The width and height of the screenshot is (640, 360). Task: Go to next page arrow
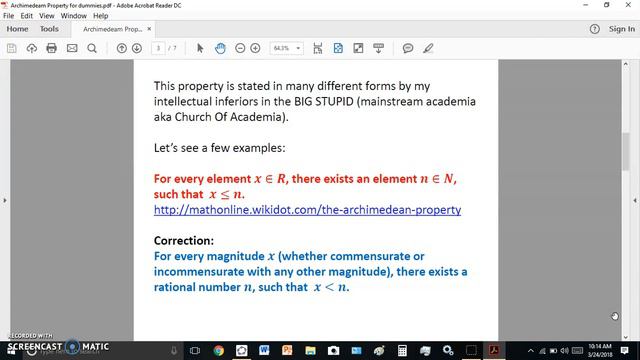pos(137,48)
